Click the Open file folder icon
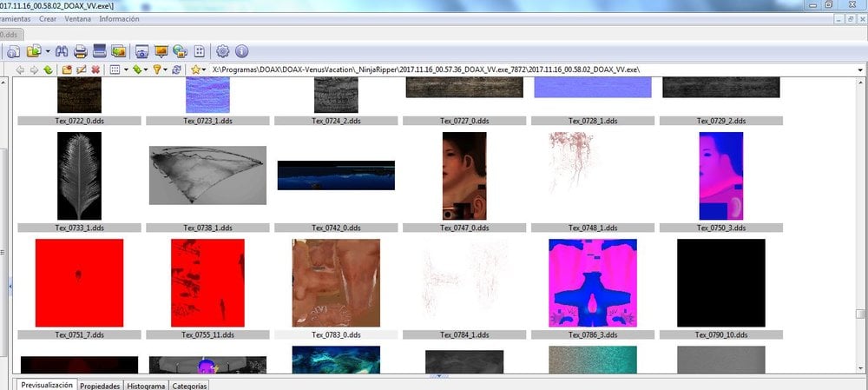Viewport: 868px width, 390px height. pos(34,51)
